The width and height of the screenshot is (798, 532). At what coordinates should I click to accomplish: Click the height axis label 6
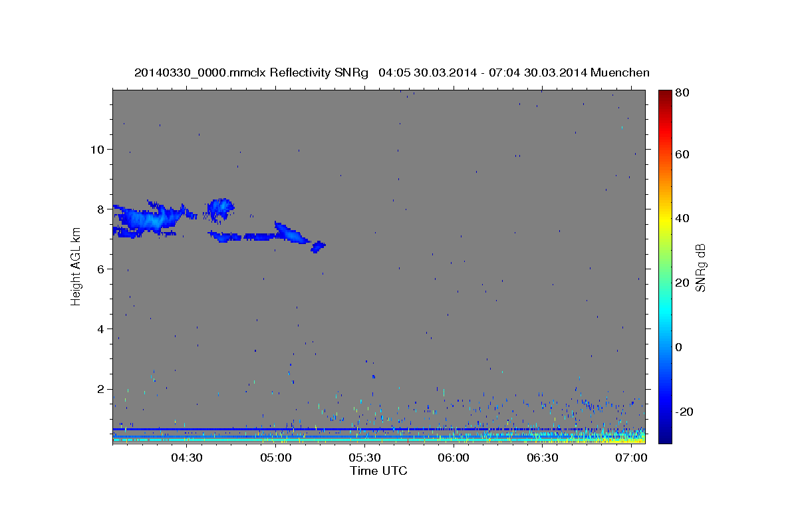coord(101,269)
